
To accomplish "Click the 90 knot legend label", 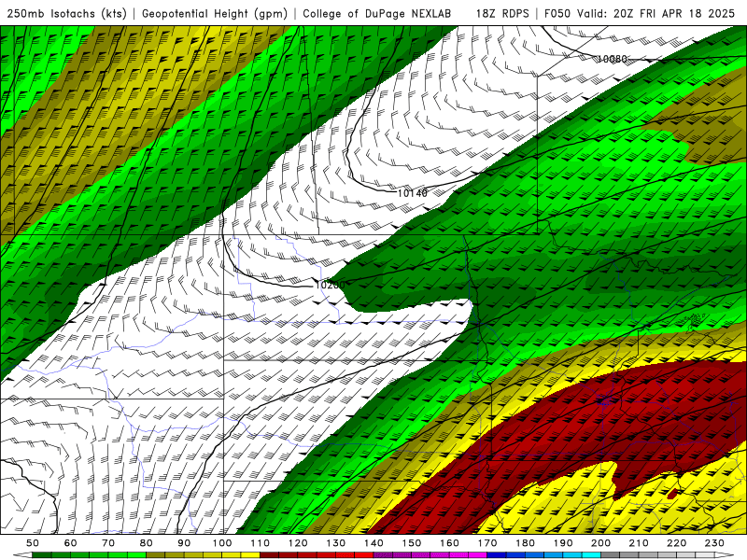I will (184, 543).
